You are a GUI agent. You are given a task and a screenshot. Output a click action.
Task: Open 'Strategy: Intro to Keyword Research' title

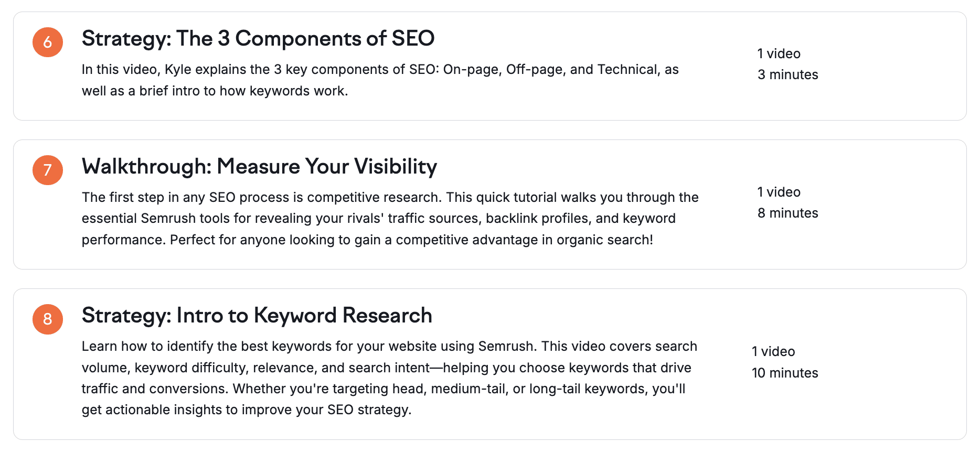257,316
